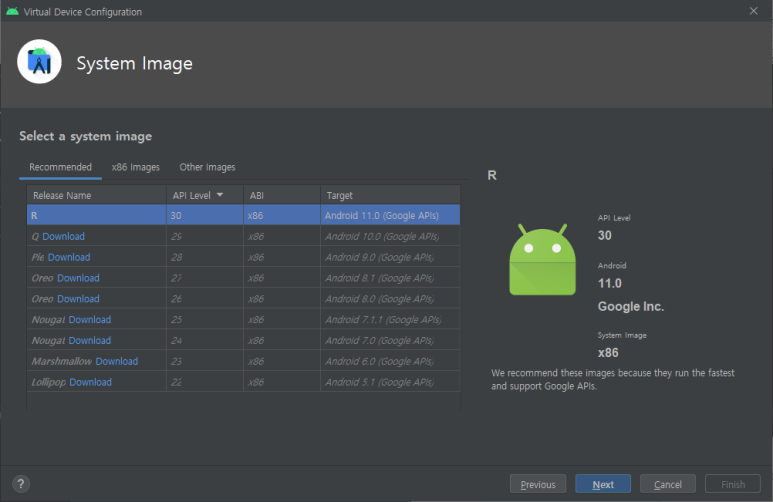This screenshot has width=773, height=502.
Task: Download the Q system image
Action: click(63, 236)
